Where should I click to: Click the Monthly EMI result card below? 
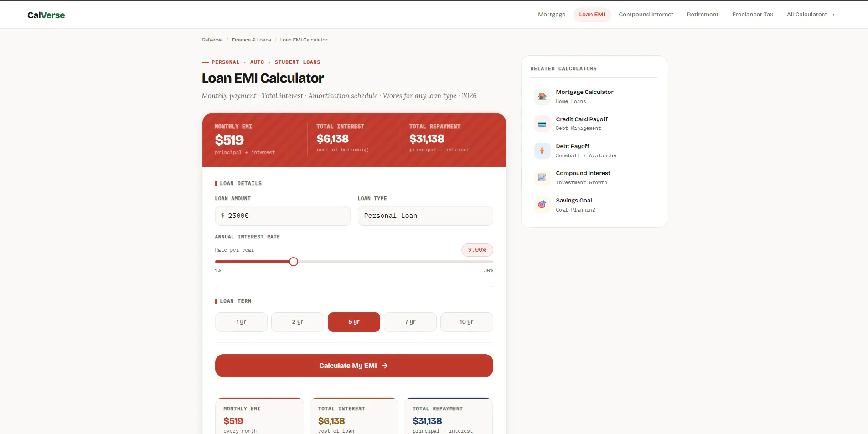click(259, 416)
